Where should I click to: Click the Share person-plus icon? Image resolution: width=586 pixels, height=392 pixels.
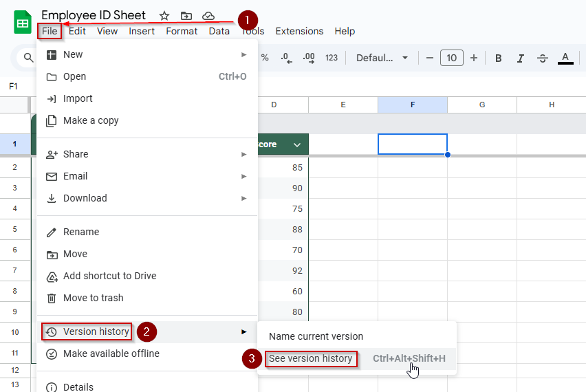pos(52,155)
